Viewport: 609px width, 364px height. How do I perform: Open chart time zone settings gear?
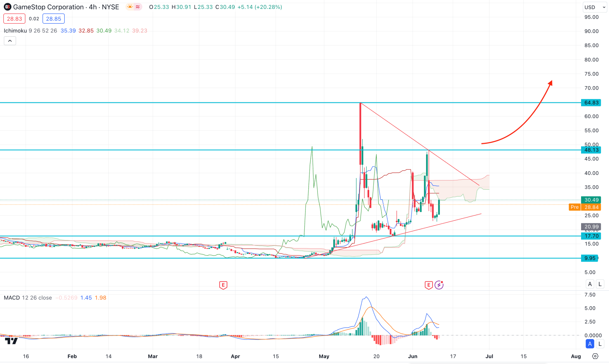[x=595, y=356]
